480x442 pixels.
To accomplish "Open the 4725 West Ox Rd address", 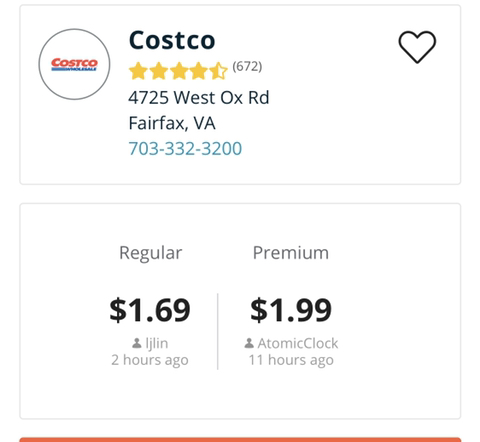I will [199, 98].
